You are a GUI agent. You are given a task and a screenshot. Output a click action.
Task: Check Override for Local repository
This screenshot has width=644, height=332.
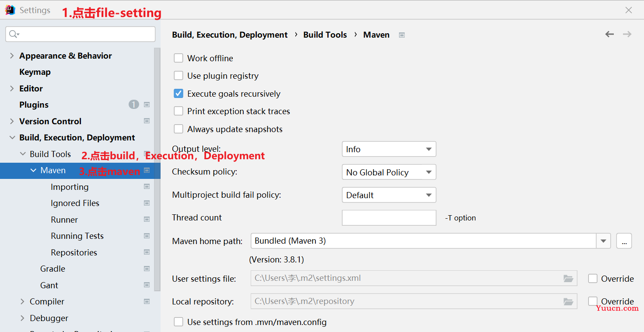pos(593,301)
